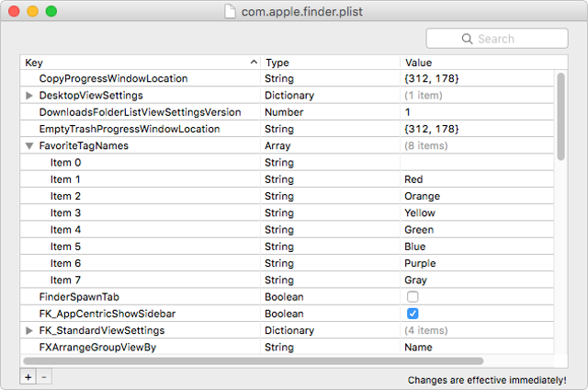Screen dimensions: 588x390
Task: Select the EmptyTrashProgressWindowLocation key
Action: (130, 129)
